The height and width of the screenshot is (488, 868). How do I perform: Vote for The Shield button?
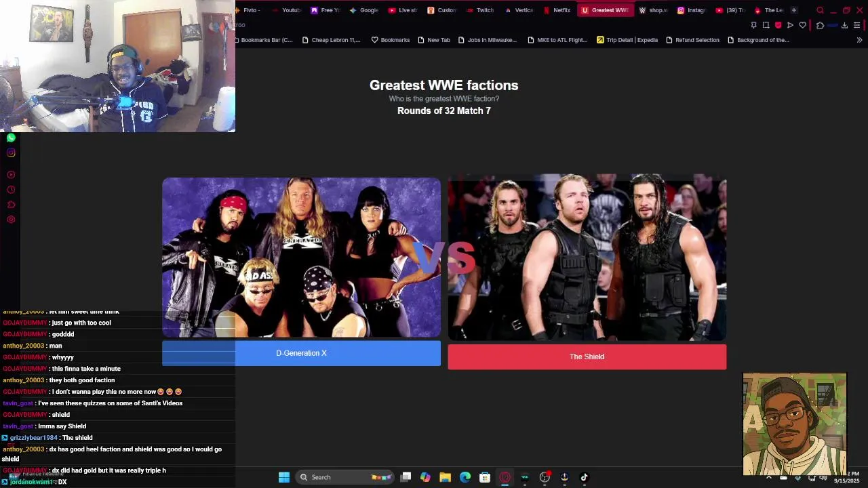click(587, 357)
